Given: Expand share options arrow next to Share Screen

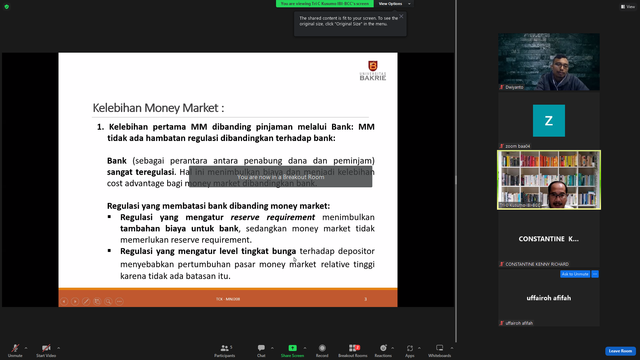Looking at the screenshot, I should coord(305,348).
